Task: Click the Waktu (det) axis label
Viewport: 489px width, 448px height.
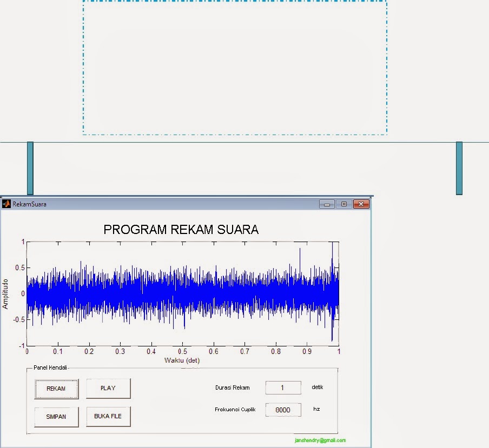Action: pyautogui.click(x=182, y=359)
